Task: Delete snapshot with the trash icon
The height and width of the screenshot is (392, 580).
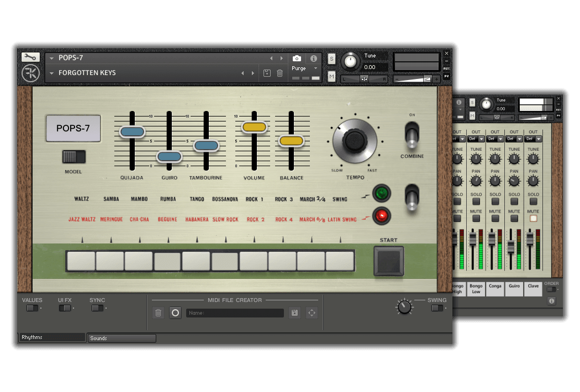Action: pos(280,73)
